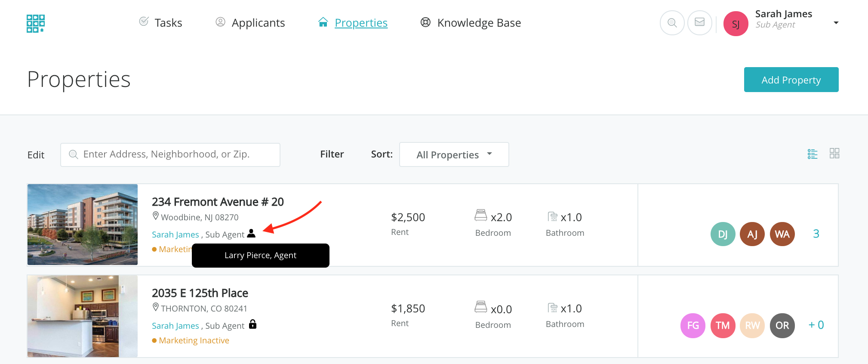868x364 pixels.
Task: Open the search magnifier icon in header
Action: pyautogui.click(x=672, y=23)
